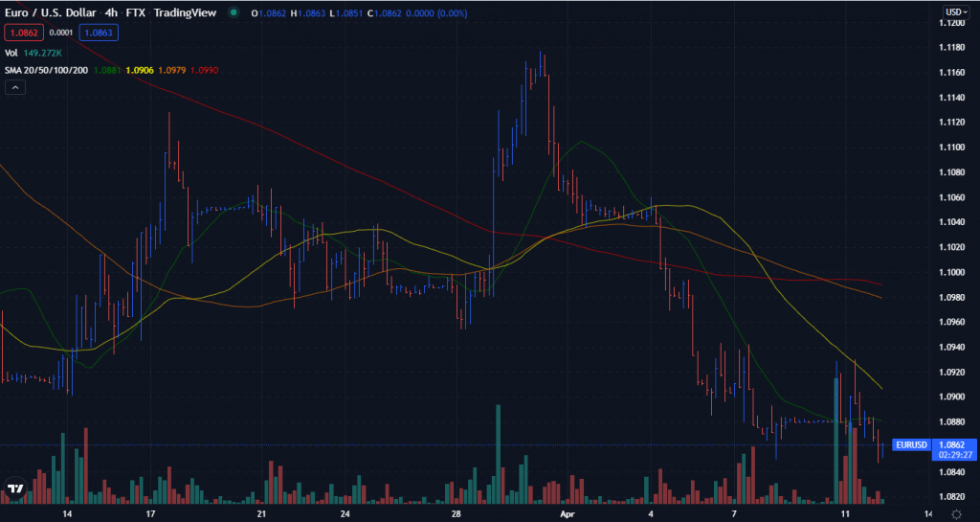The image size is (980, 522).
Task: Click the Apr date on time axis
Action: click(x=567, y=514)
